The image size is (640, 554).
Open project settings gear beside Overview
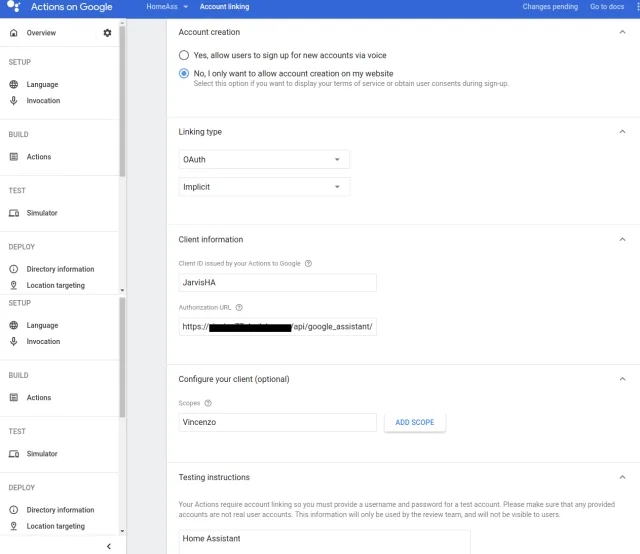coord(107,33)
